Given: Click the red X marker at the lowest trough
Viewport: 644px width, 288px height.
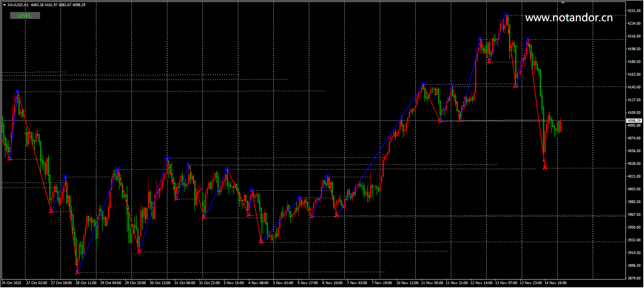Looking at the screenshot, I should pos(77,272).
